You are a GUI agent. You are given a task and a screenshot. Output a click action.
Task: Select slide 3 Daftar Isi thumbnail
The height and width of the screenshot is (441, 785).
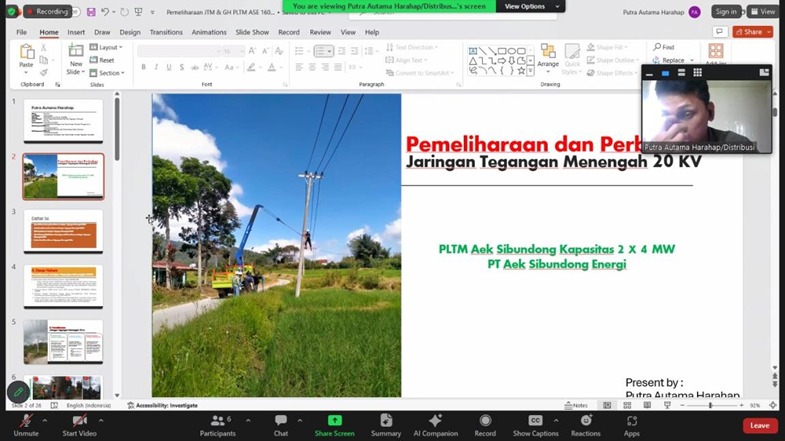click(63, 231)
